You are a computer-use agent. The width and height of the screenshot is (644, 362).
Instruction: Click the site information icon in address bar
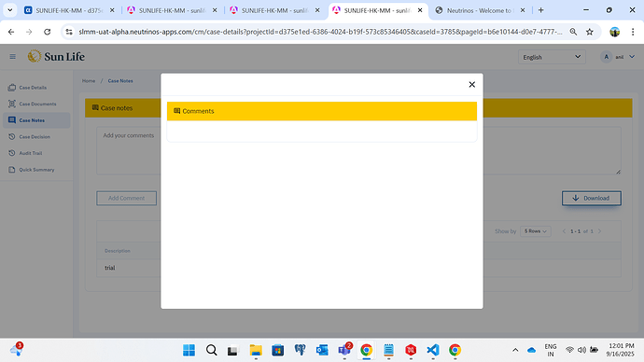point(69,32)
